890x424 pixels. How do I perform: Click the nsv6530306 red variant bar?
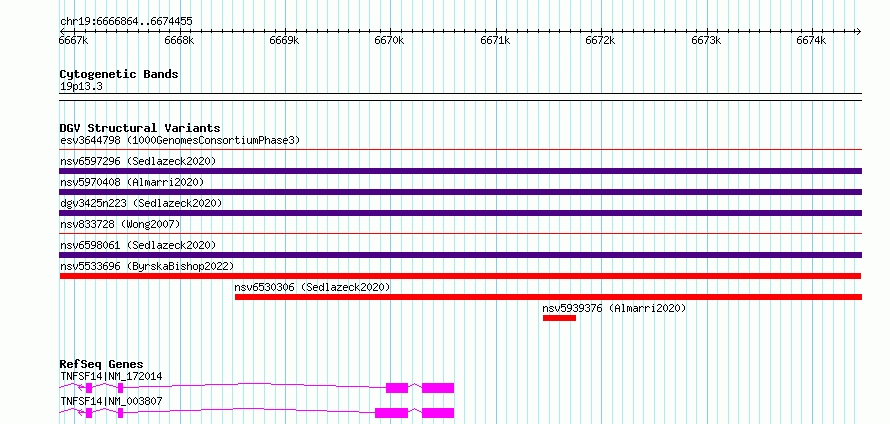click(548, 297)
